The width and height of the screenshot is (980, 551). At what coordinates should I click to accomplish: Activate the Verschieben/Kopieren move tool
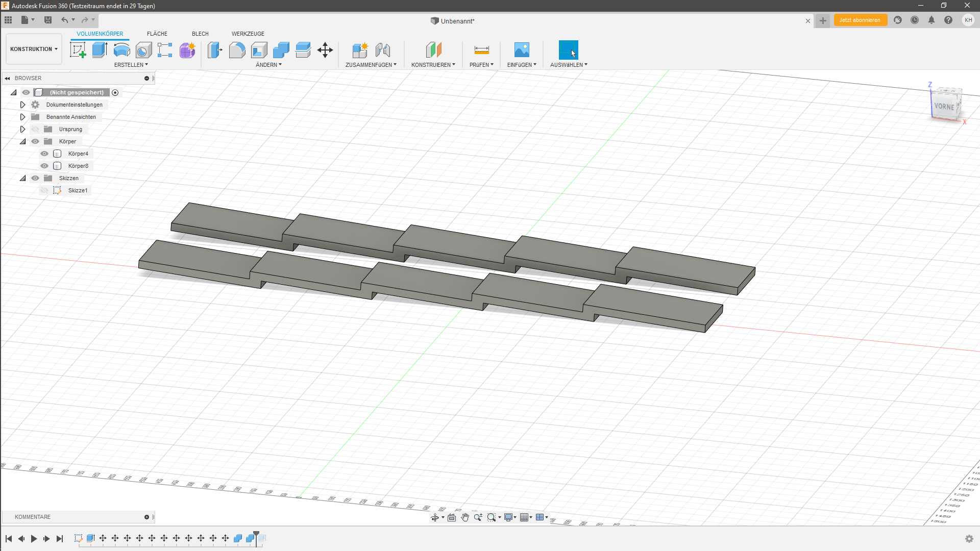325,49
